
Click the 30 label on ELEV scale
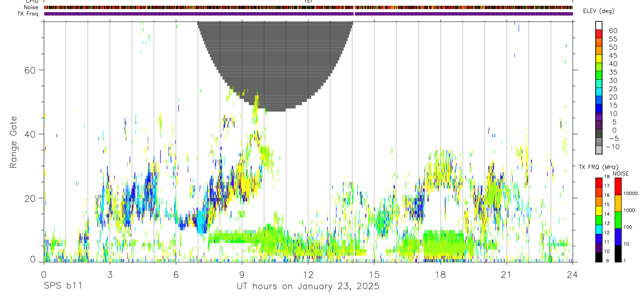613,80
